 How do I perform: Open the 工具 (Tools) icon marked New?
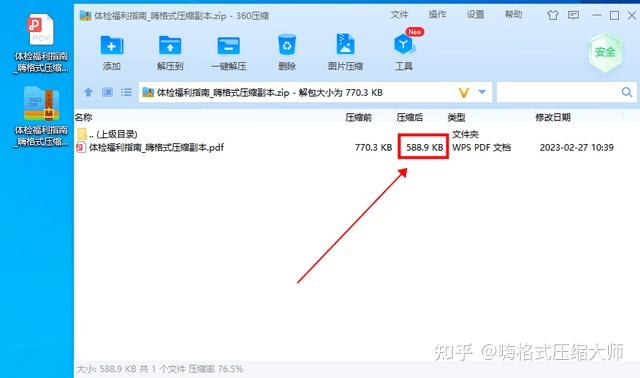[x=404, y=44]
